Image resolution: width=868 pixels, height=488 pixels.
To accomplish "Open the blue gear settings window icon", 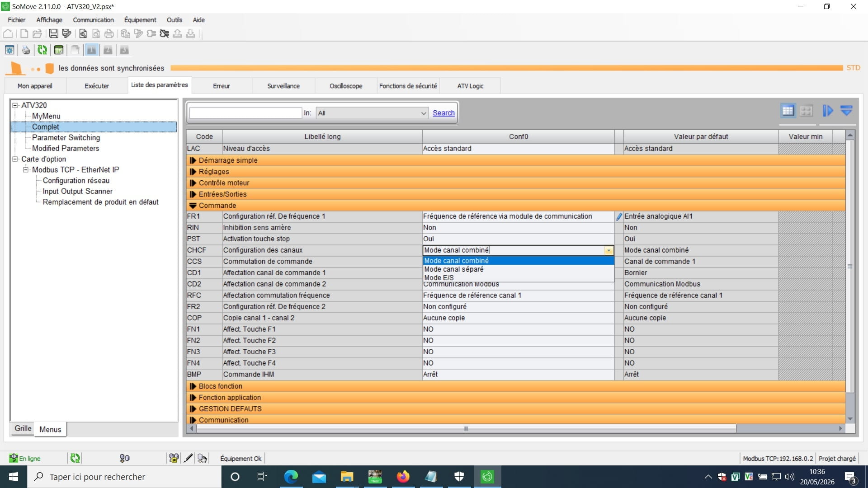I will tap(9, 50).
